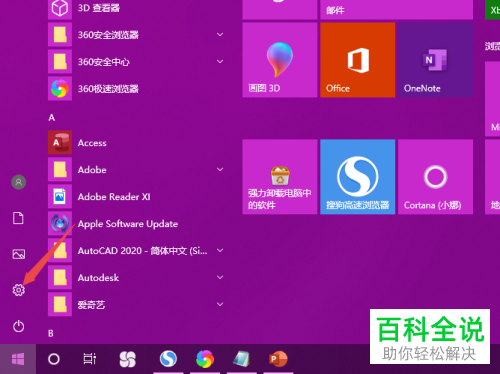Viewport: 500px width, 374px height.
Task: Open the 360安全浏览器 folder icon
Action: click(x=60, y=35)
